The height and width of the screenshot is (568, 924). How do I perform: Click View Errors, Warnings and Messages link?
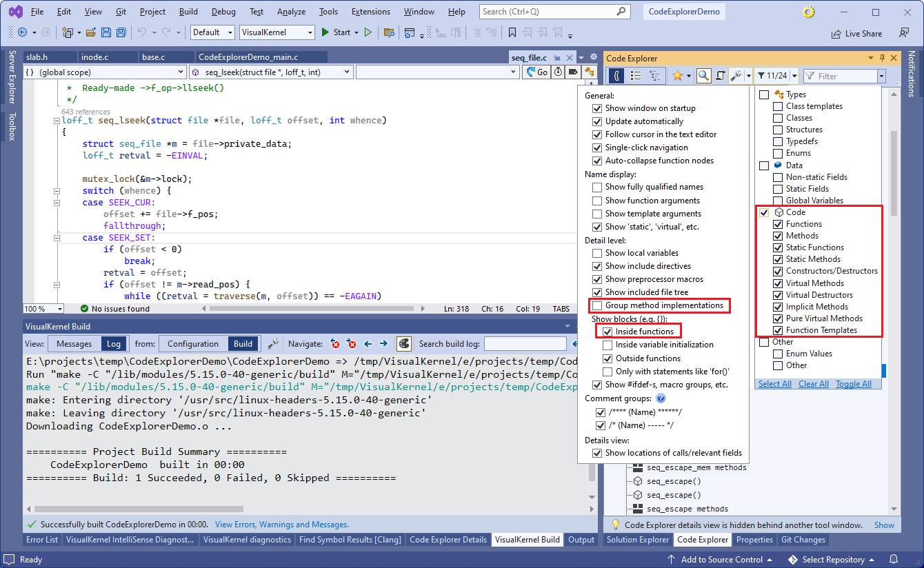[282, 525]
